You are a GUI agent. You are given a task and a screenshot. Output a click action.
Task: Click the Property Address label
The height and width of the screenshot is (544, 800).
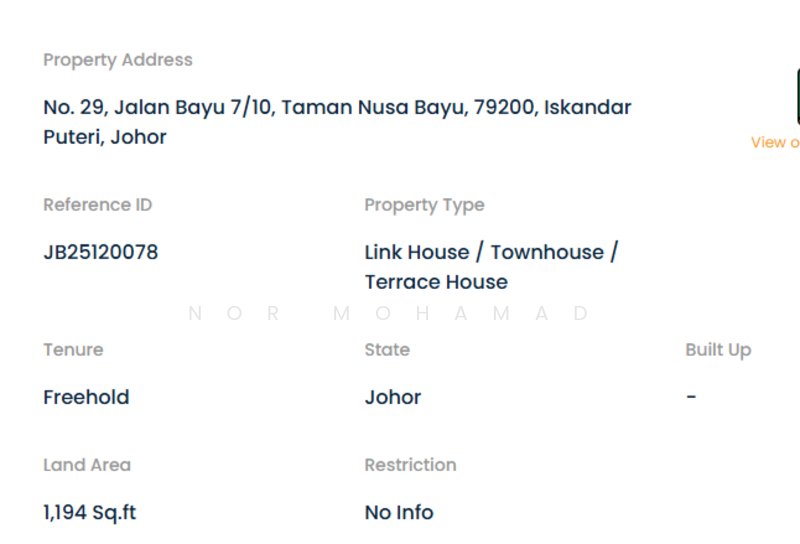[x=118, y=60]
